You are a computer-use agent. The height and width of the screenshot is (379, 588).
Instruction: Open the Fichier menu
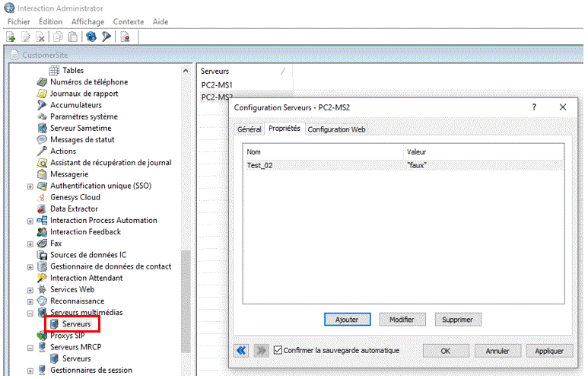pos(19,22)
